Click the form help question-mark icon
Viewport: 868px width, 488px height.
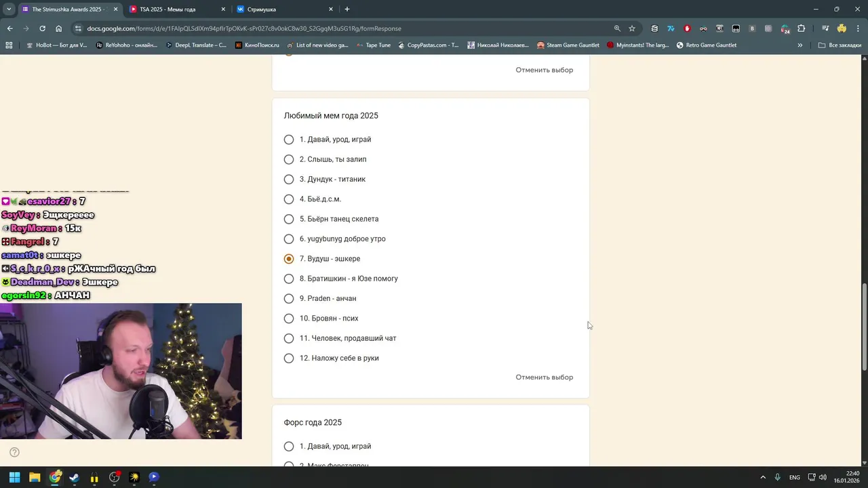click(14, 452)
